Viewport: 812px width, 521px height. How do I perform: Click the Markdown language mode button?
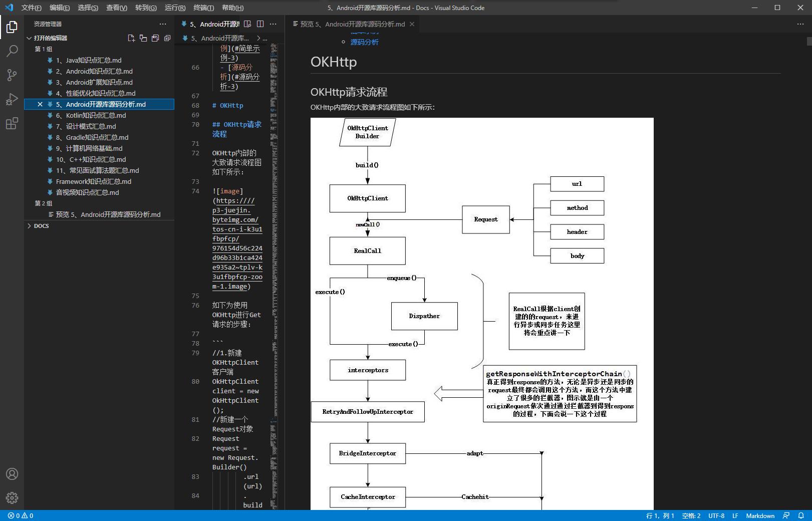tap(760, 515)
